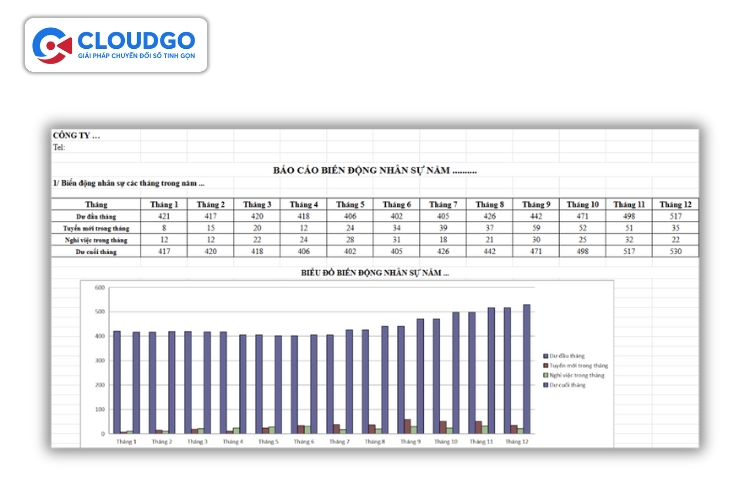Select the "CÔNG TY ..." cell
This screenshot has height=500, width=750.
tap(76, 135)
